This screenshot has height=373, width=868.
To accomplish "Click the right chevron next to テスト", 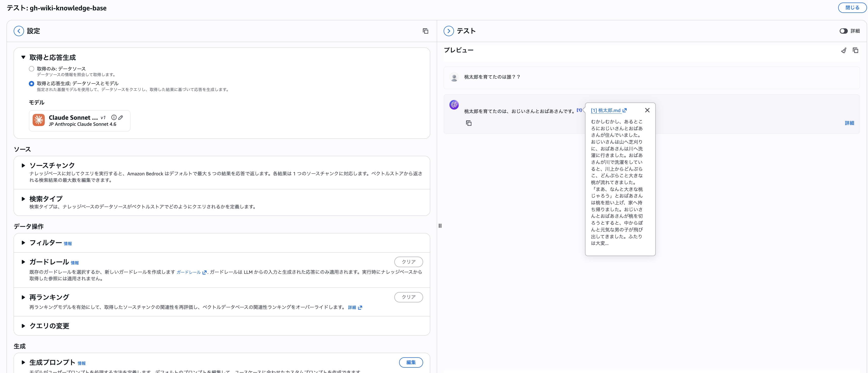I will [x=448, y=31].
